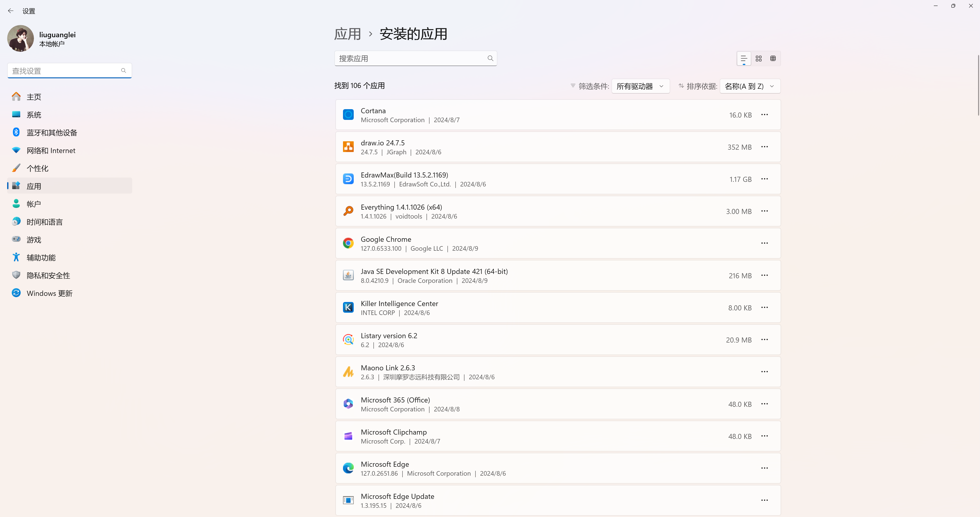Screen dimensions: 980x517
Task: Open Bluetooth and other devices settings
Action: point(52,133)
